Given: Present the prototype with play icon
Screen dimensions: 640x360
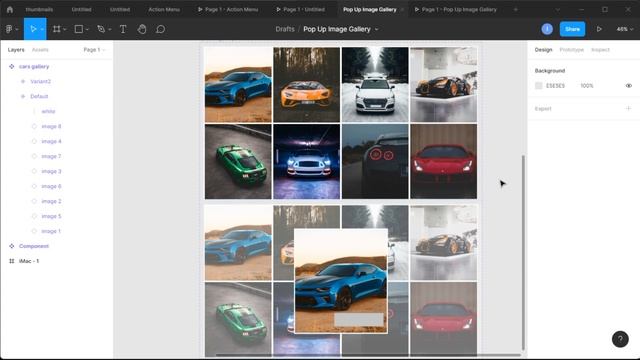Looking at the screenshot, I should [x=599, y=29].
